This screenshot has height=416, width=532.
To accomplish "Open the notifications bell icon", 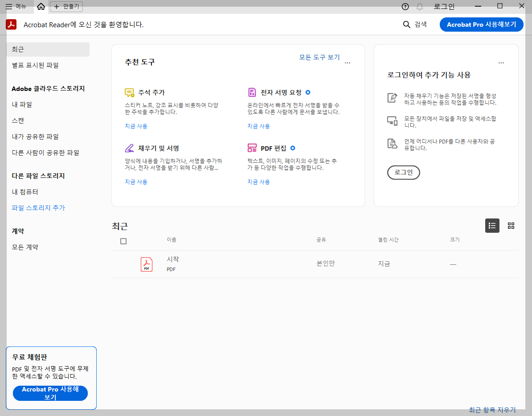I will coord(420,6).
